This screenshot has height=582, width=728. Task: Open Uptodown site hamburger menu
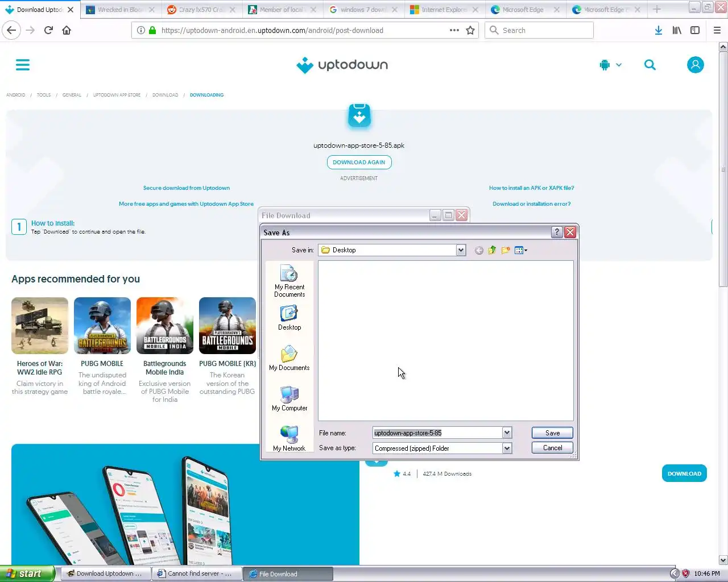(23, 65)
